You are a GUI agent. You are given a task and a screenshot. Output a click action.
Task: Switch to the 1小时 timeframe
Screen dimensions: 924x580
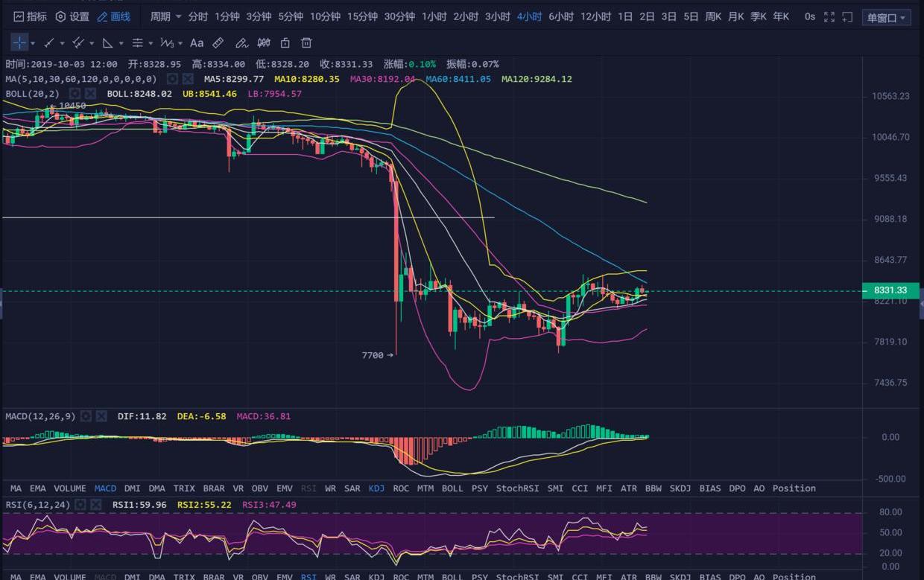click(434, 16)
